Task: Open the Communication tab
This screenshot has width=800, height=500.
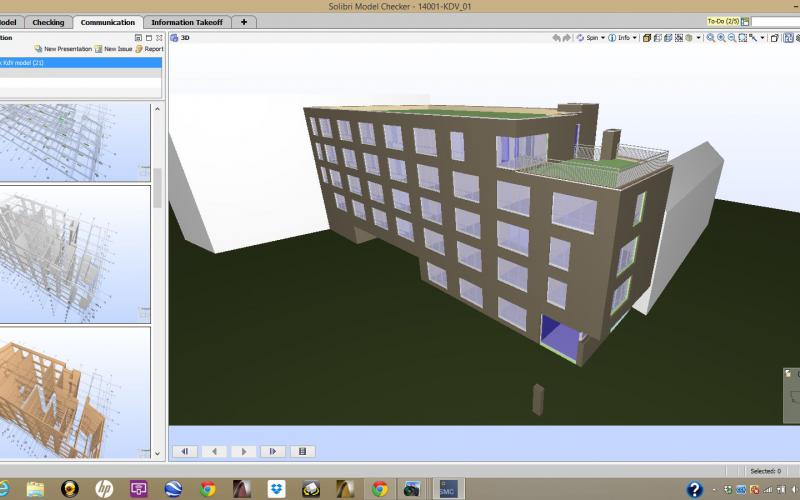Action: [x=108, y=22]
